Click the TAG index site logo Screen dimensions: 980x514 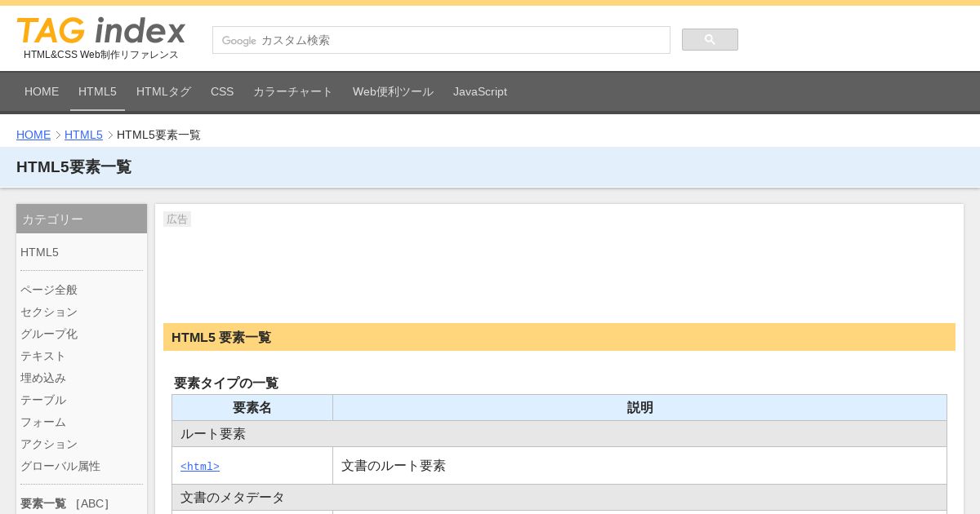(x=101, y=31)
